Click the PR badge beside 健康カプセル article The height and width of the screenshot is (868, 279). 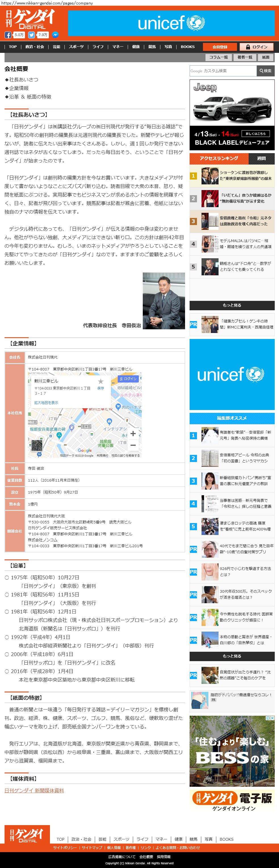(193, 324)
